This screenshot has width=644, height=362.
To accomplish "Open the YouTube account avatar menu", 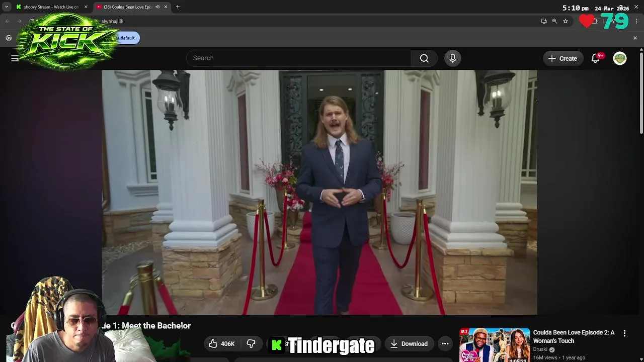I will tap(620, 58).
